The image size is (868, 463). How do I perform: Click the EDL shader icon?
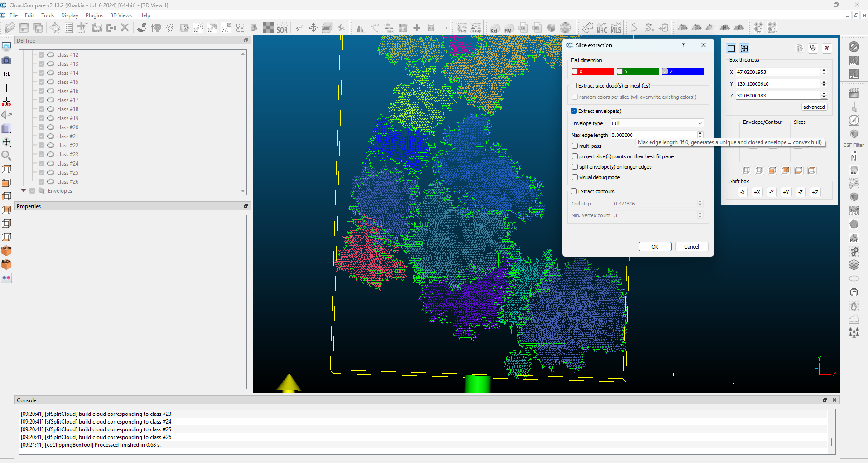[x=854, y=60]
